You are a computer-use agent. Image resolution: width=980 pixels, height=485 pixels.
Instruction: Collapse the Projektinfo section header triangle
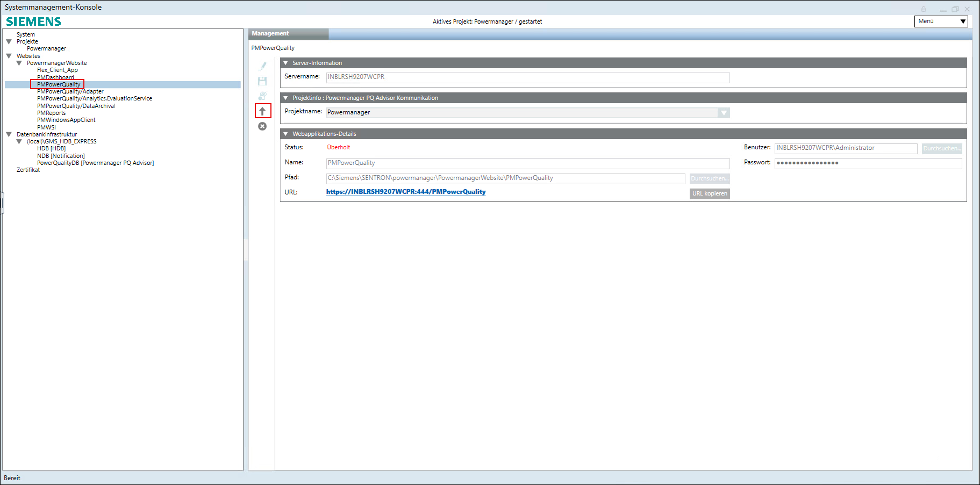[286, 98]
